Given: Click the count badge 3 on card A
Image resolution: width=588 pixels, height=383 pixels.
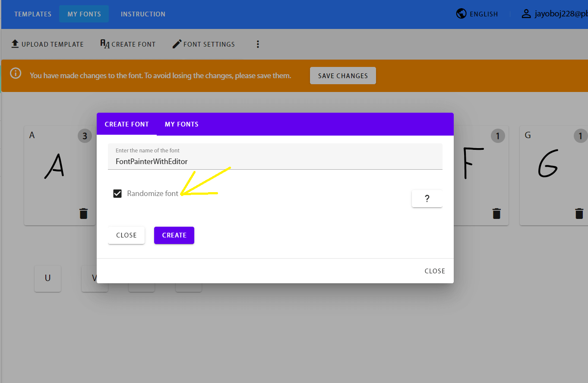Looking at the screenshot, I should click(x=85, y=136).
